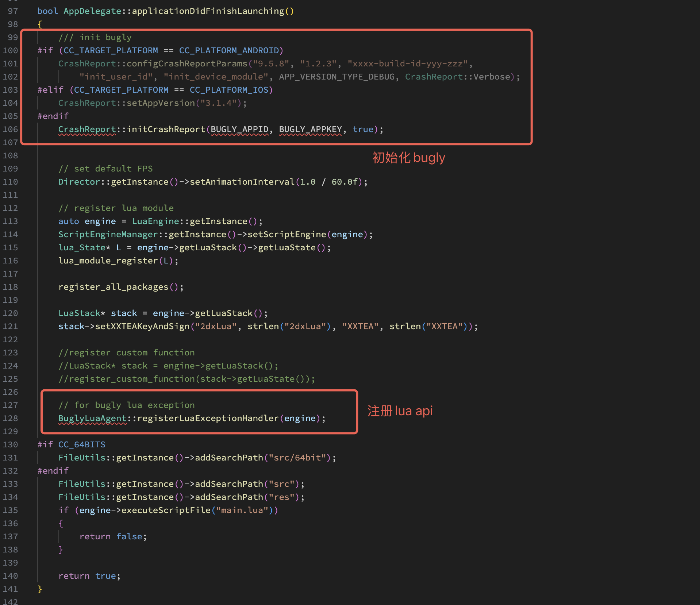Click BUGLY_APPKEY underlined identifier
The image size is (700, 605).
pyautogui.click(x=311, y=129)
